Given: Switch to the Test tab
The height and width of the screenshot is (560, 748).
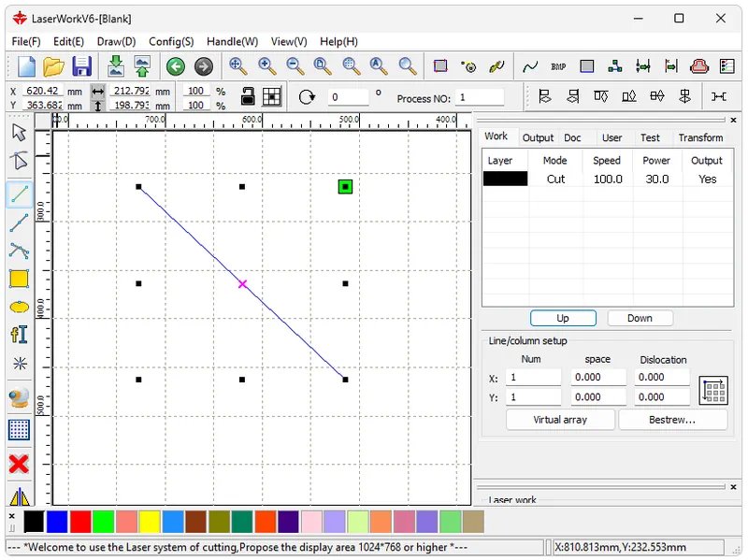Looking at the screenshot, I should tap(650, 137).
